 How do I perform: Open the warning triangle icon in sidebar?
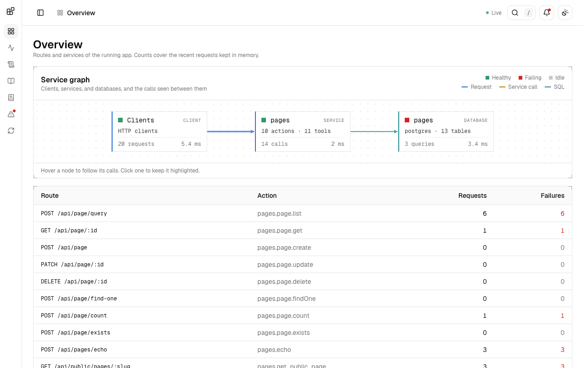coord(11,114)
